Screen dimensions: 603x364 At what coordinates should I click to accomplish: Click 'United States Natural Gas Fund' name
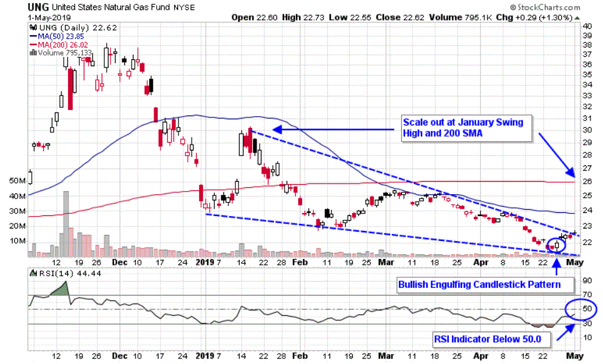(x=110, y=7)
